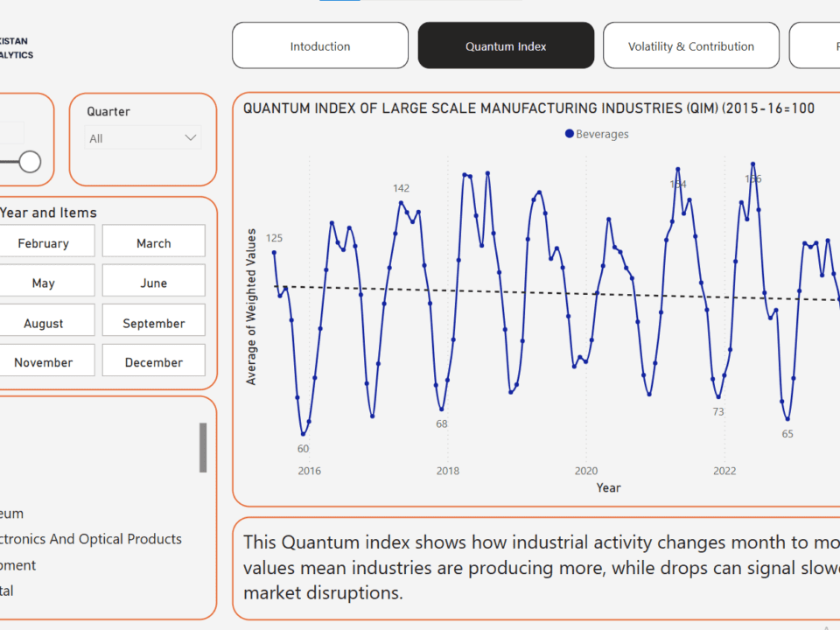840x630 pixels.
Task: Expand the Quarter dropdown chevron
Action: point(190,138)
